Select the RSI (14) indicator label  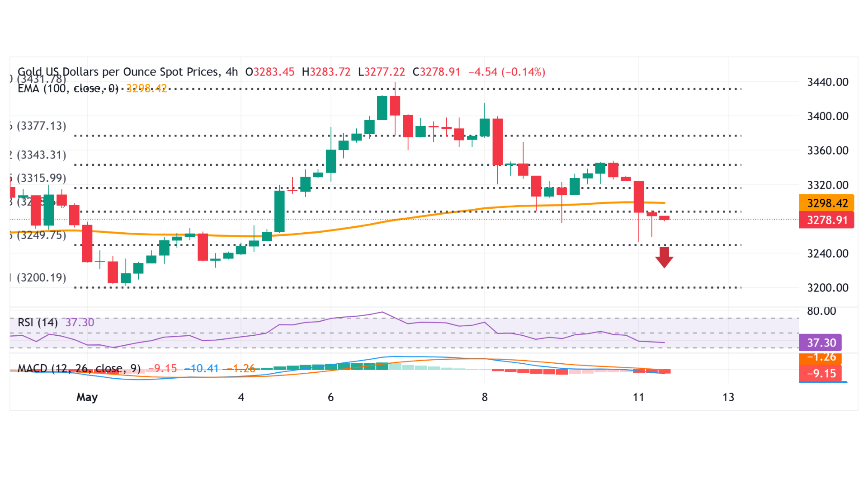coord(38,323)
